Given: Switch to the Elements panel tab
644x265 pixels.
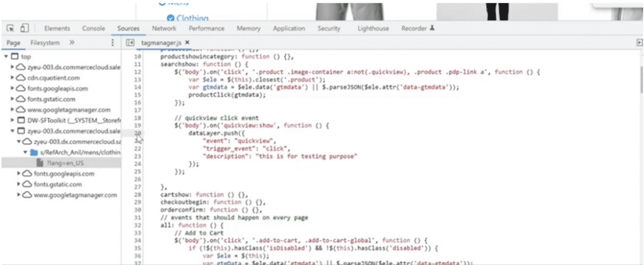Looking at the screenshot, I should [x=57, y=28].
